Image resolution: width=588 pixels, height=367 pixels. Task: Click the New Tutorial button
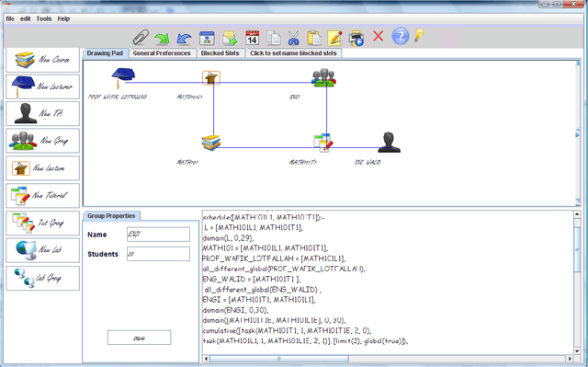click(43, 195)
